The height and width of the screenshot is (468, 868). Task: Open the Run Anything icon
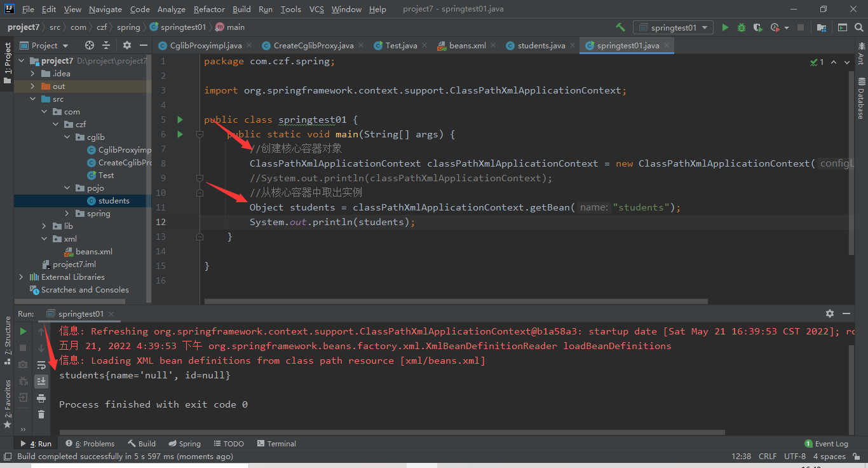click(x=843, y=27)
